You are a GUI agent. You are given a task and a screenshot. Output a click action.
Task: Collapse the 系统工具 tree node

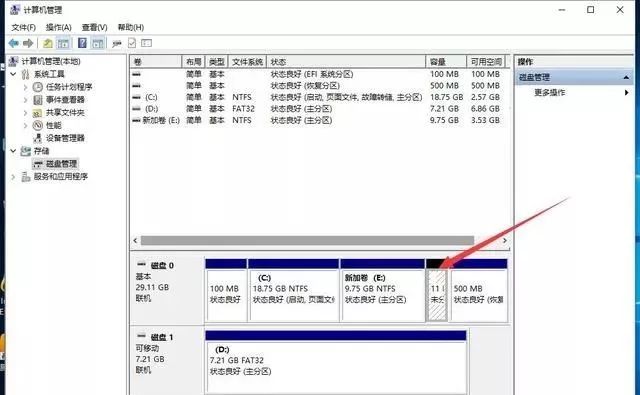click(x=13, y=74)
